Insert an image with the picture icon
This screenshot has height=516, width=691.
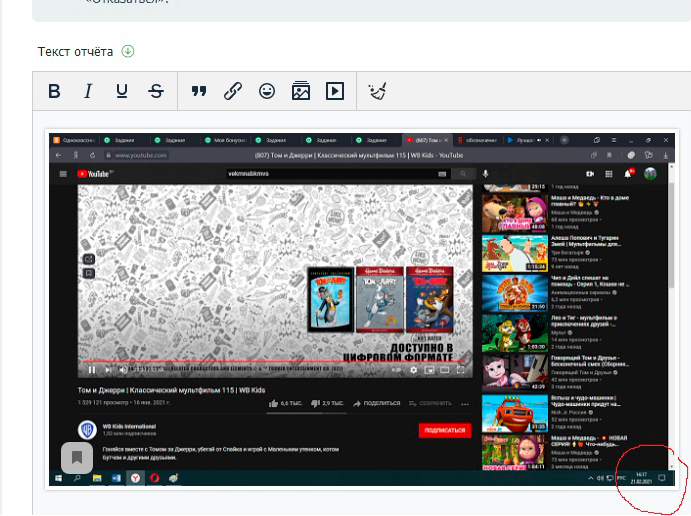pyautogui.click(x=301, y=91)
